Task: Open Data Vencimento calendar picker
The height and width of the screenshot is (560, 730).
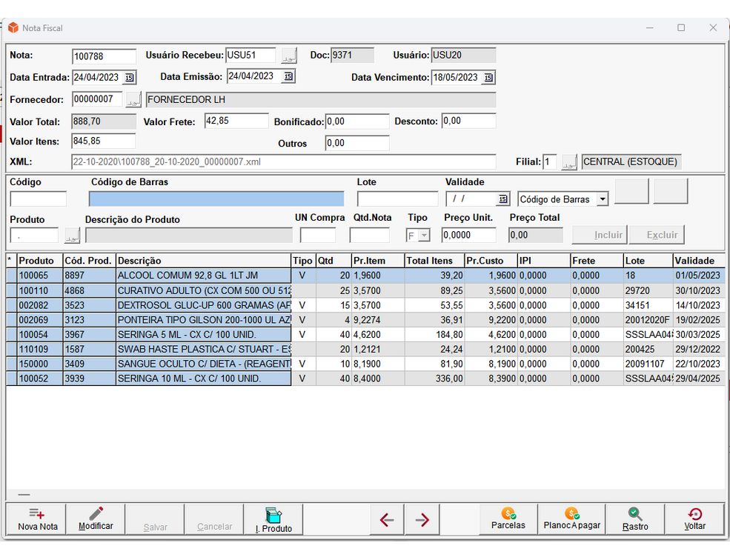Action: (x=488, y=78)
